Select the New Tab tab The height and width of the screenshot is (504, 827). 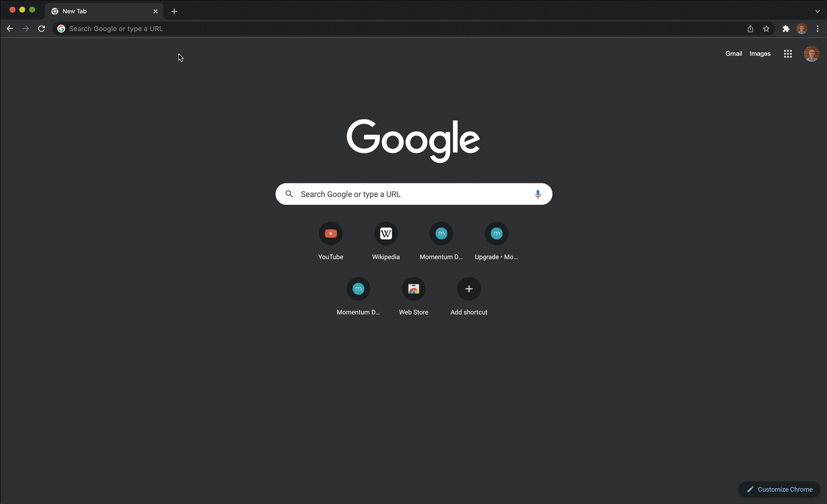[104, 11]
